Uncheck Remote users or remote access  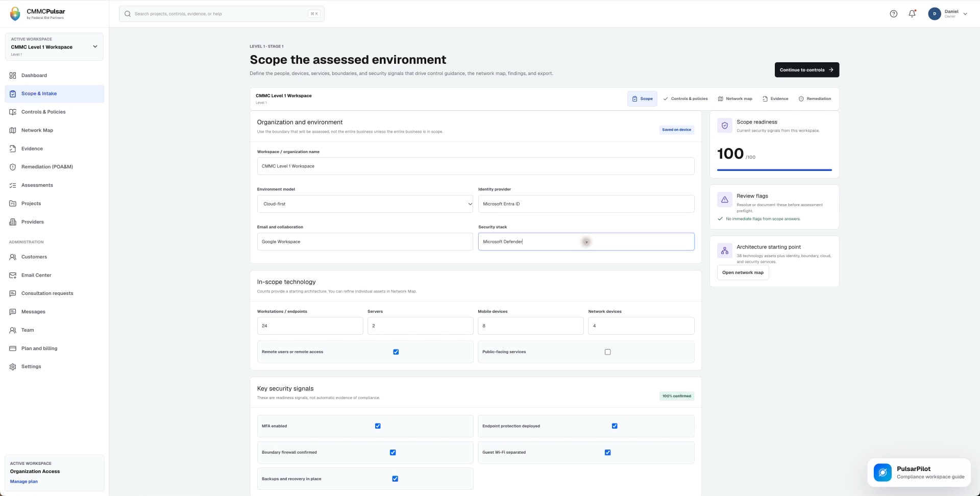tap(396, 352)
